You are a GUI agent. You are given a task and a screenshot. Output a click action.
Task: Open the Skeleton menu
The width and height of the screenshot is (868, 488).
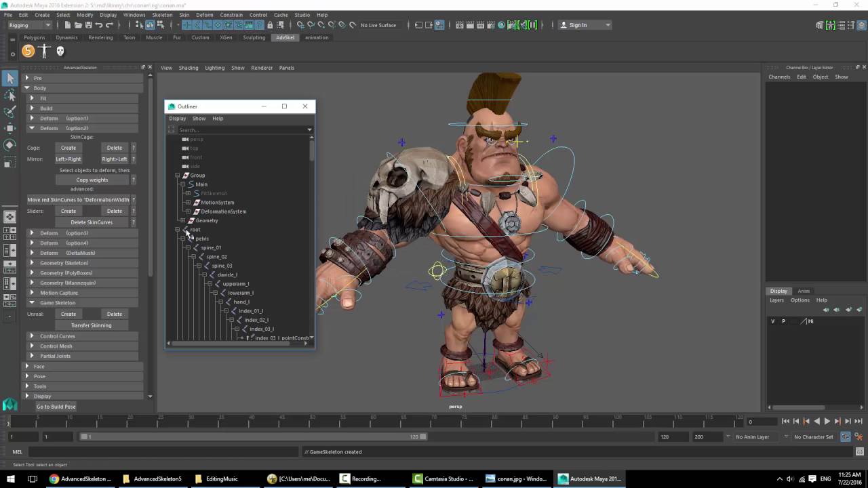point(162,15)
